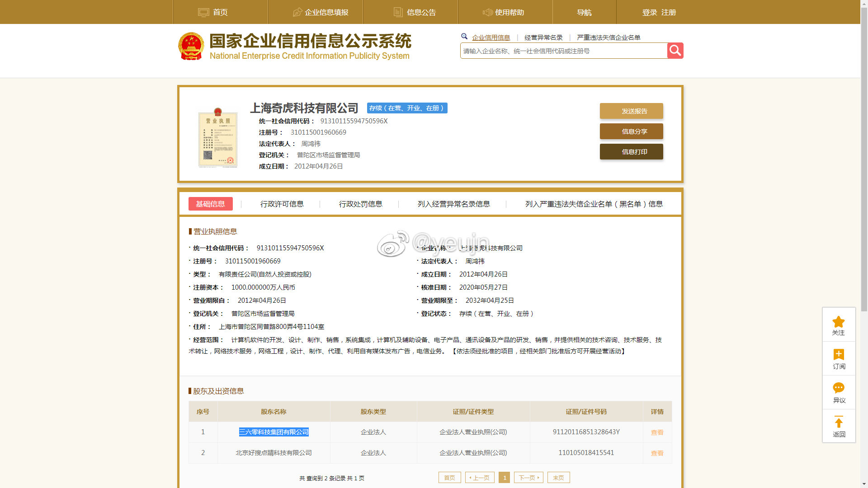Click 查看 for 北京好搜点睛科技有限公司
Screen dimensions: 868x488
click(x=657, y=453)
